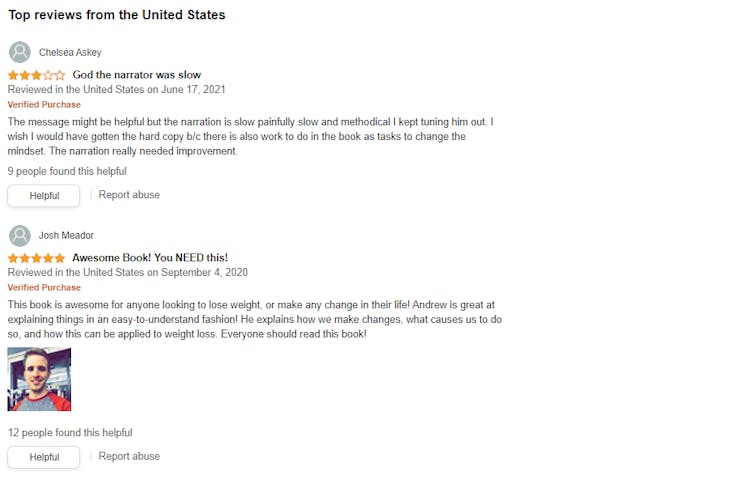
Task: Open Chelsea Askey's reviewer profile name
Action: (x=70, y=52)
